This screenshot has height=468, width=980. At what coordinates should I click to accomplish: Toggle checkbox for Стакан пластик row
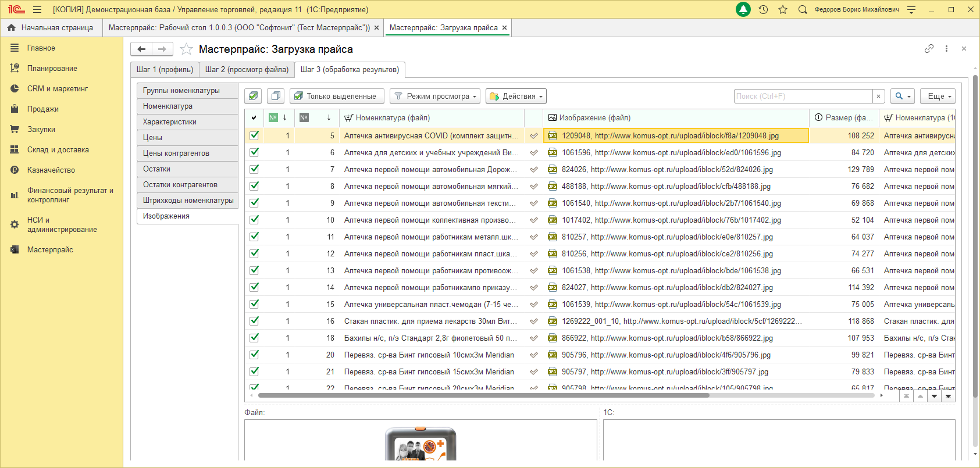(x=254, y=321)
